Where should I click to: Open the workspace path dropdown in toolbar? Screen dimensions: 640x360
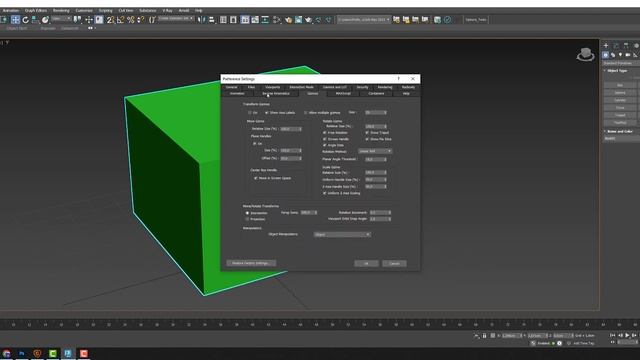point(364,20)
